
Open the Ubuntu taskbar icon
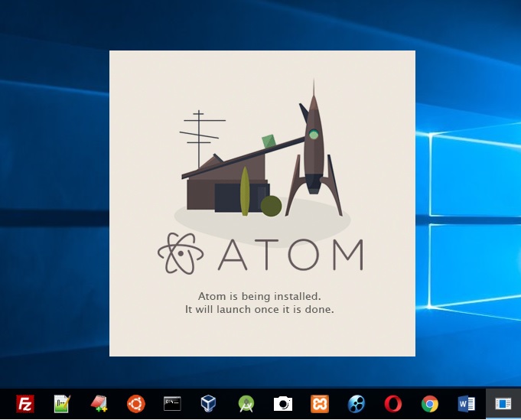[135, 403]
